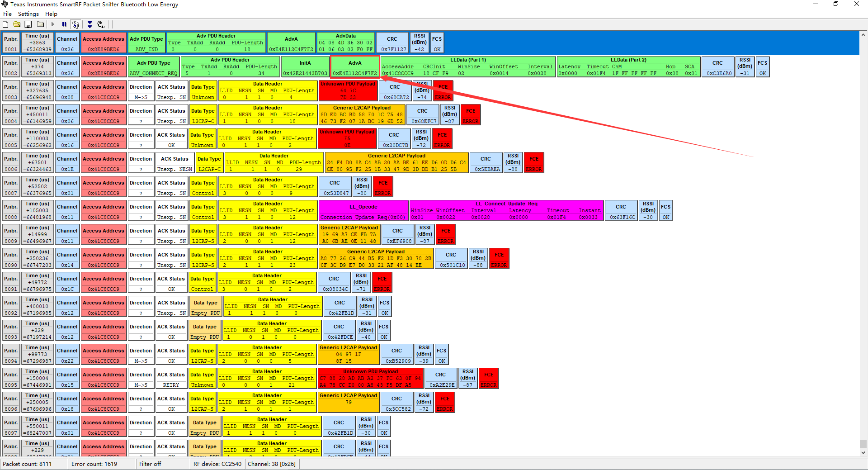868x470 pixels.
Task: Save the capture using the floppy disk icon
Action: click(x=28, y=24)
